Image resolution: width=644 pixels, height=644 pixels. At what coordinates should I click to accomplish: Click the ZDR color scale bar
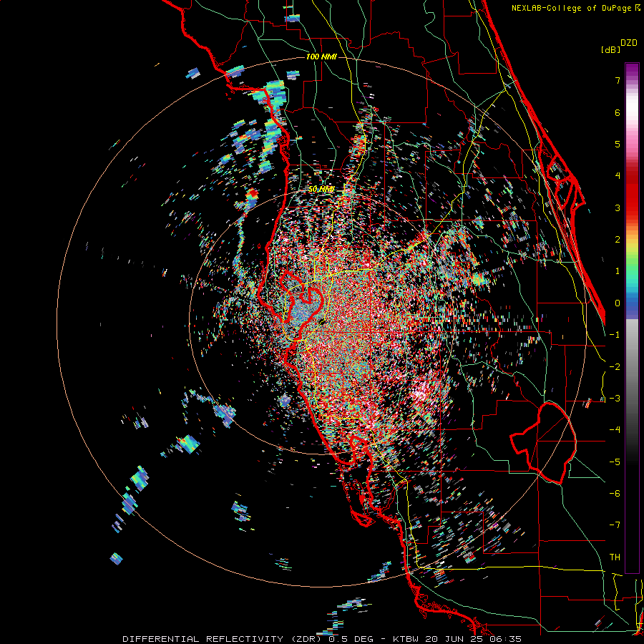pyautogui.click(x=632, y=318)
